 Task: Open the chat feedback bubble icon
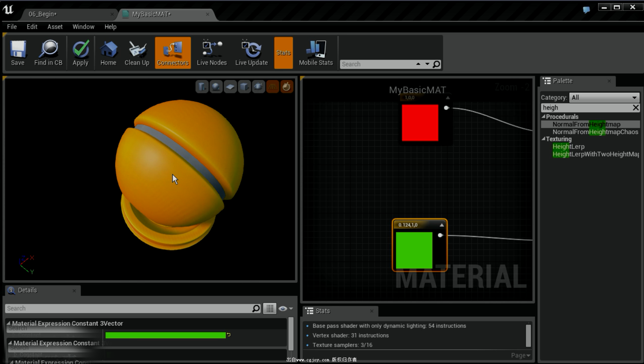586,10
